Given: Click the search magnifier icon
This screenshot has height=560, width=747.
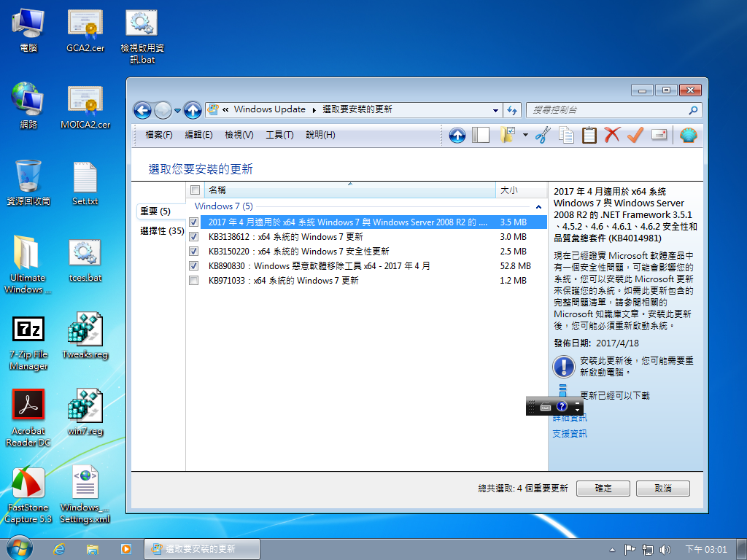Looking at the screenshot, I should pos(693,110).
